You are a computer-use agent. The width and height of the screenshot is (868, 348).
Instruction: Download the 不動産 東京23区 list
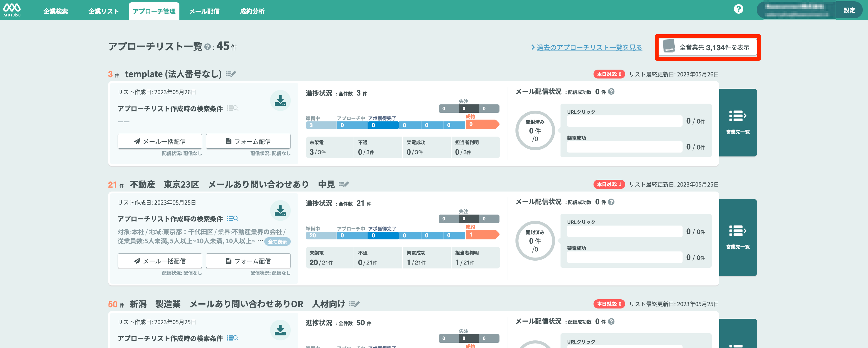click(280, 211)
